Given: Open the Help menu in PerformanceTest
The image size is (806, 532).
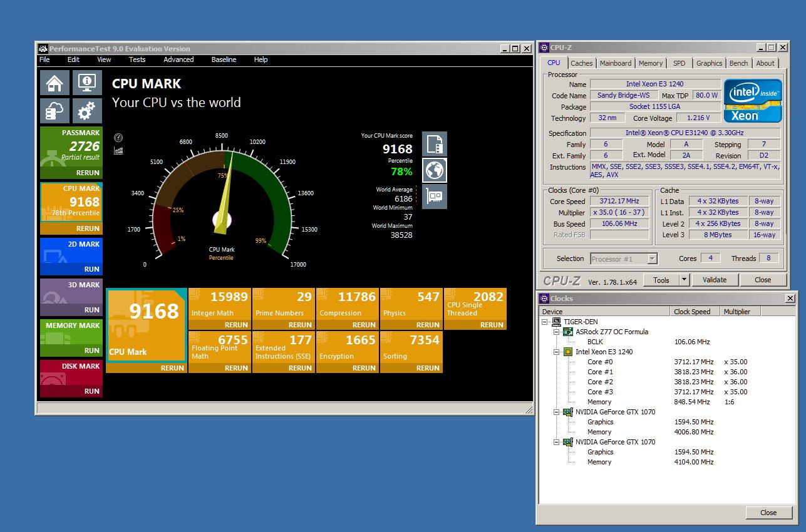Looking at the screenshot, I should tap(261, 60).
